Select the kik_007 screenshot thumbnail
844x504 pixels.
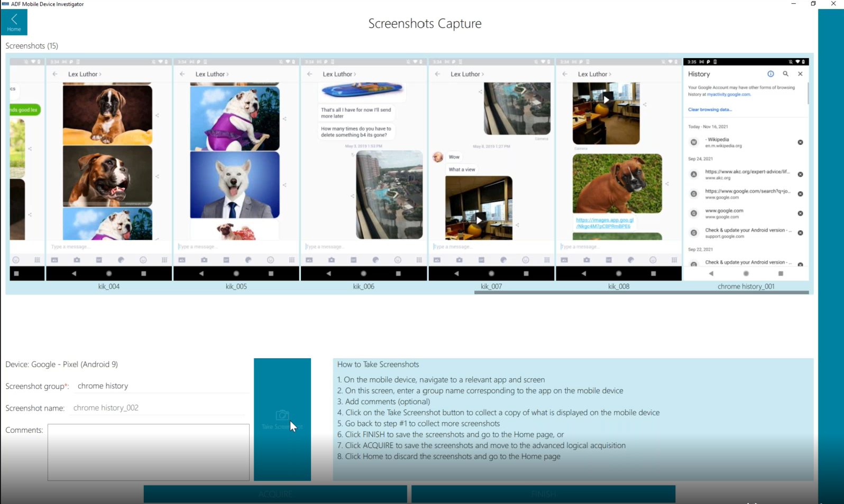[491, 169]
